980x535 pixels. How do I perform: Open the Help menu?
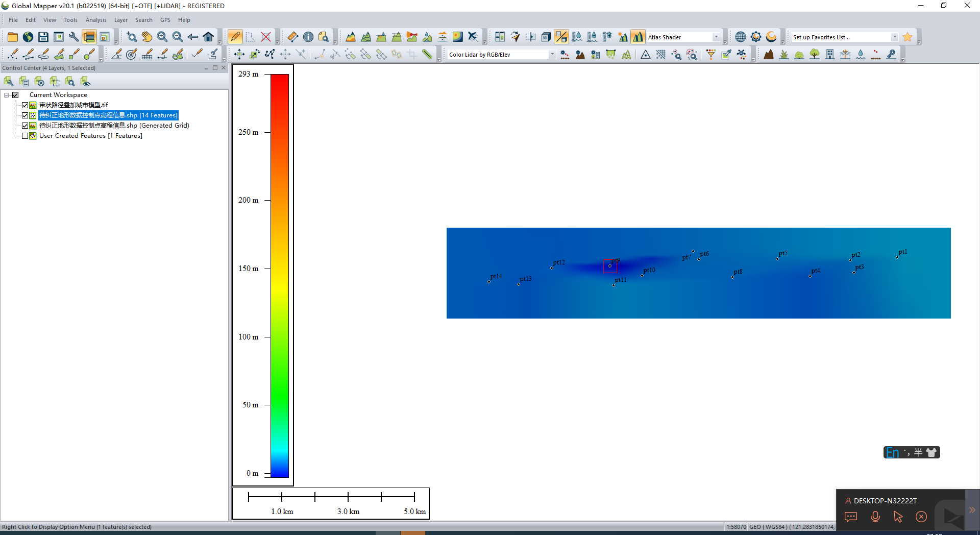[184, 20]
